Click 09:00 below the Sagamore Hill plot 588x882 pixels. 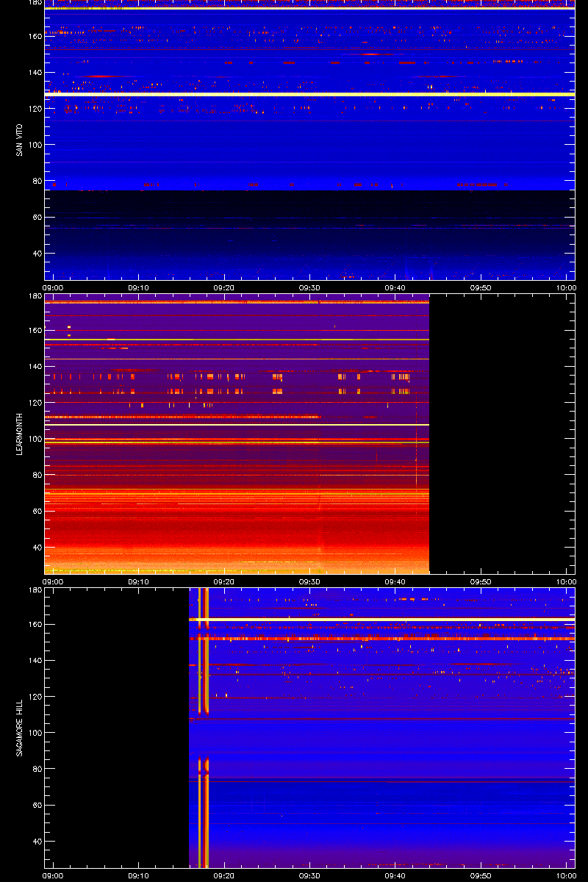tap(53, 875)
